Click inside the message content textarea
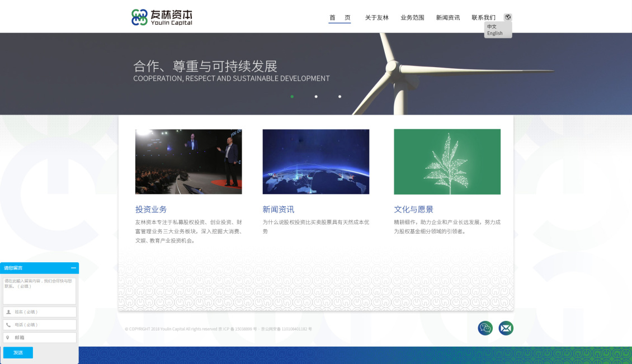This screenshot has height=364, width=632. point(39,290)
